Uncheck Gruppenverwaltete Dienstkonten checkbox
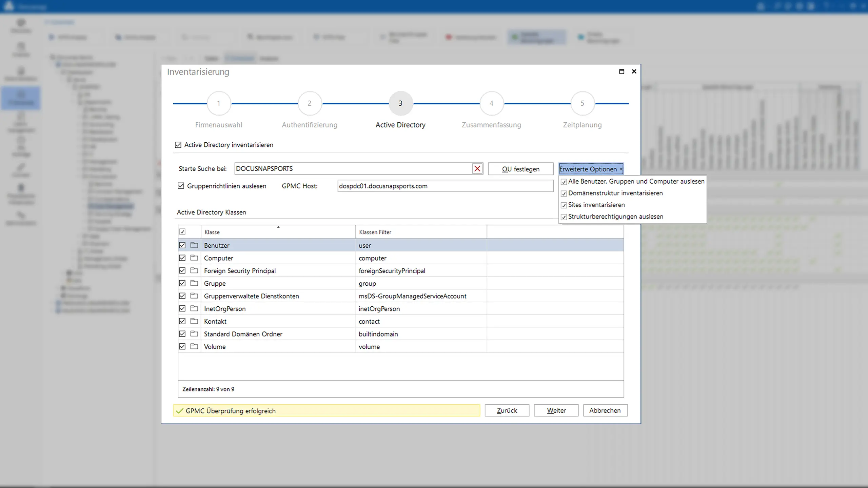Viewport: 868px width, 488px height. pos(182,296)
